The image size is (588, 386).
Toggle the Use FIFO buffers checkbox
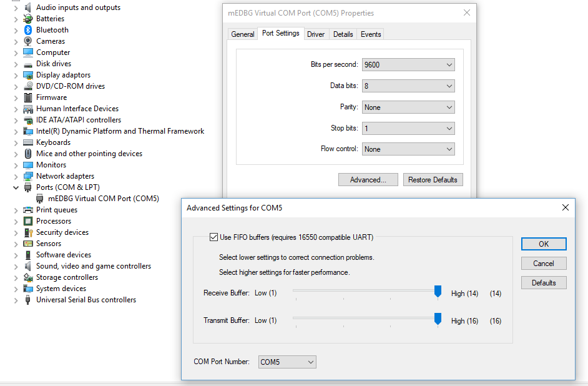pyautogui.click(x=213, y=237)
